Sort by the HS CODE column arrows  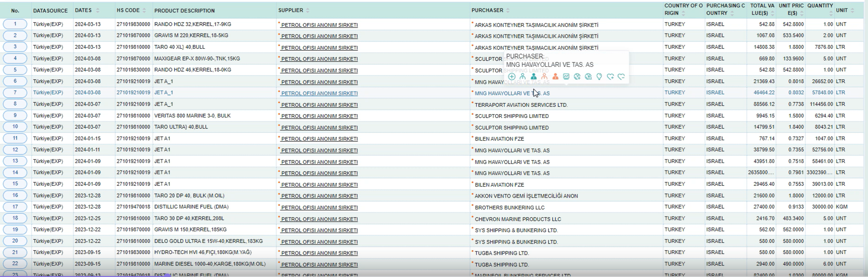coord(144,10)
